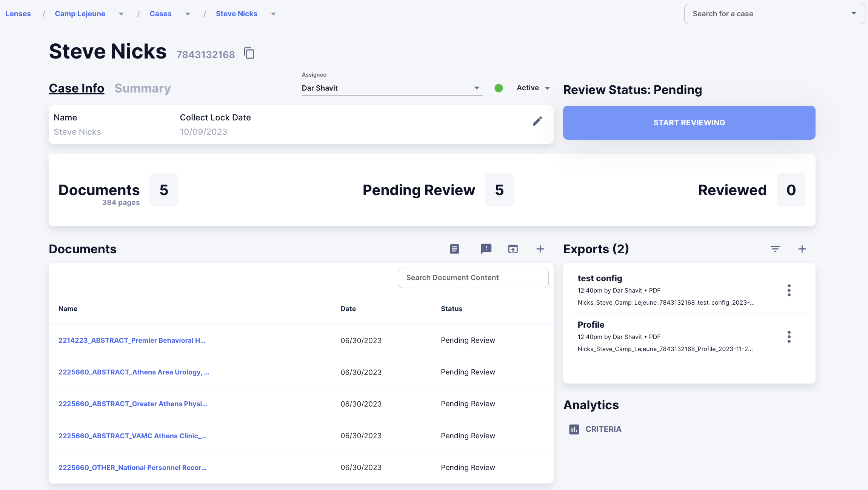
Task: Click Pending Review status of National Personnel row
Action: 468,467
